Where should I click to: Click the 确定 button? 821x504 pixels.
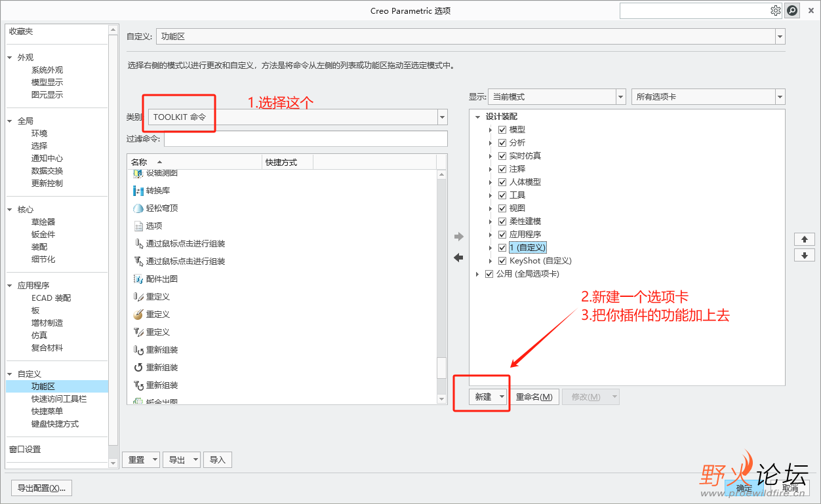point(744,488)
